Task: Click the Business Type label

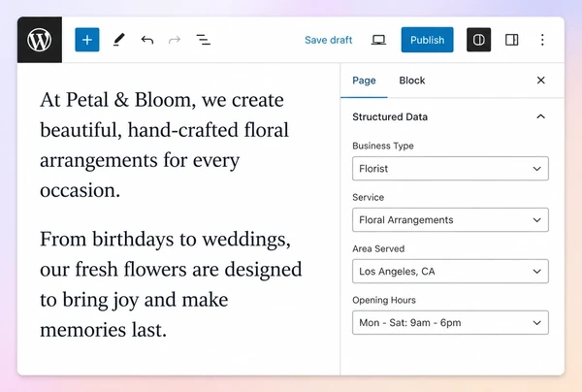Action: (x=383, y=146)
